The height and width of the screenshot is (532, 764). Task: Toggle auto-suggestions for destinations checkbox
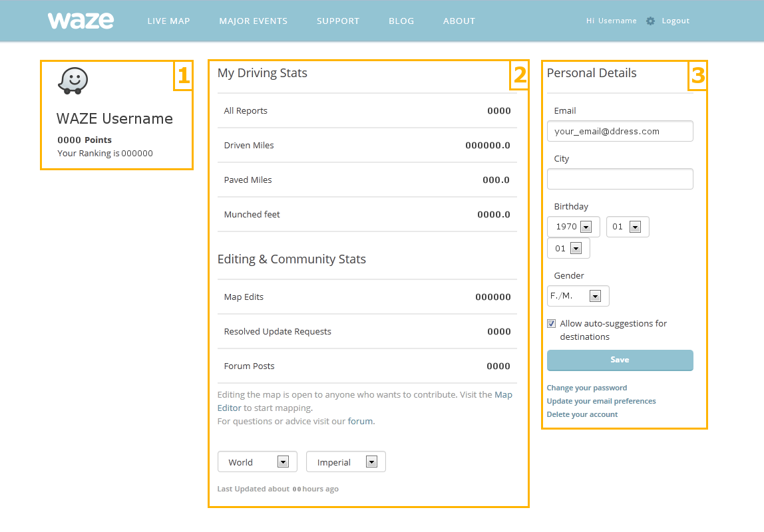coord(551,324)
